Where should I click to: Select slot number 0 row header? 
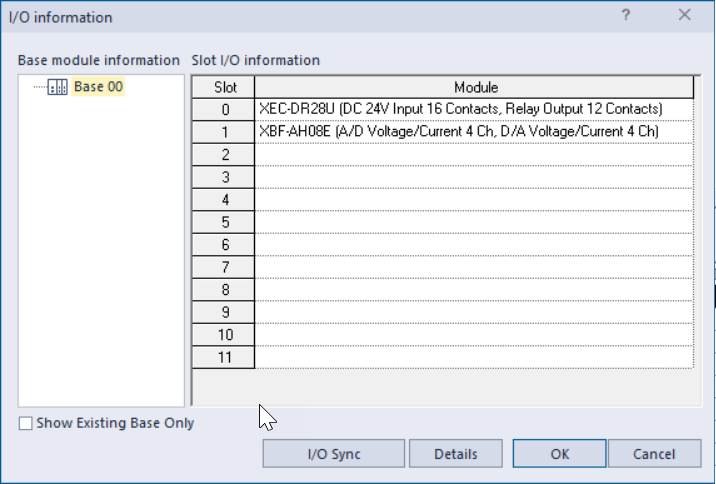(x=223, y=110)
